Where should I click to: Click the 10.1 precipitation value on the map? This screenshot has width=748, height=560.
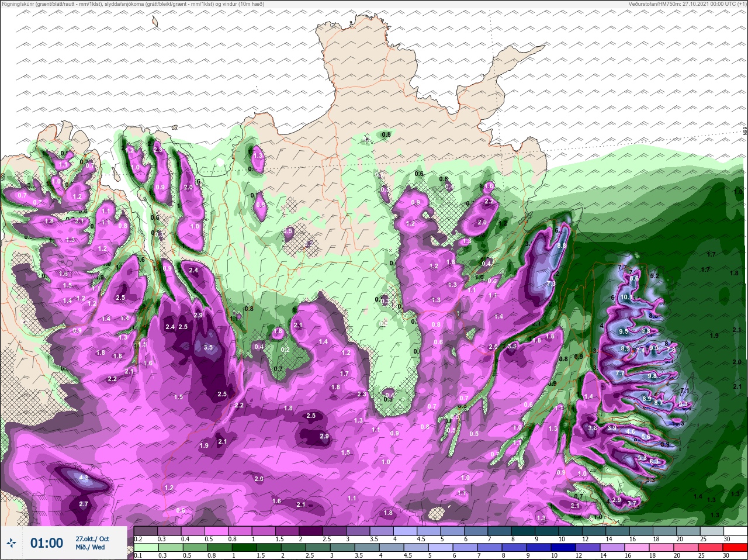coord(627,297)
